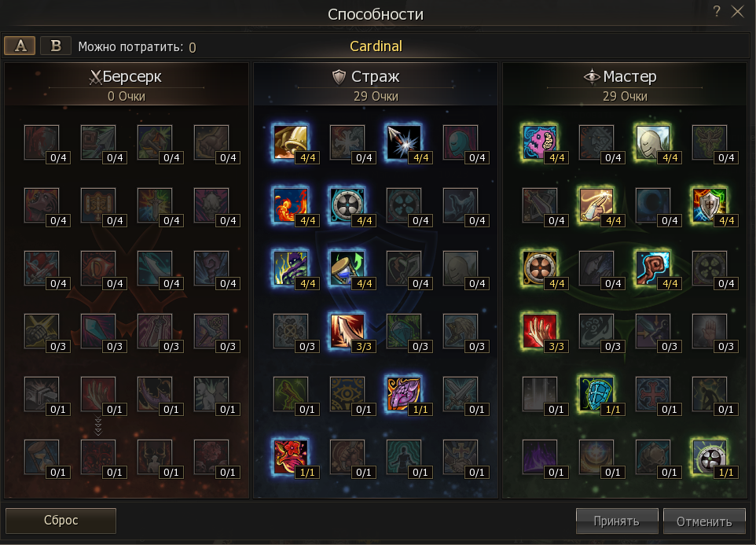Choose the hourglass with green arrow skill
The height and width of the screenshot is (545, 756).
coord(347,268)
